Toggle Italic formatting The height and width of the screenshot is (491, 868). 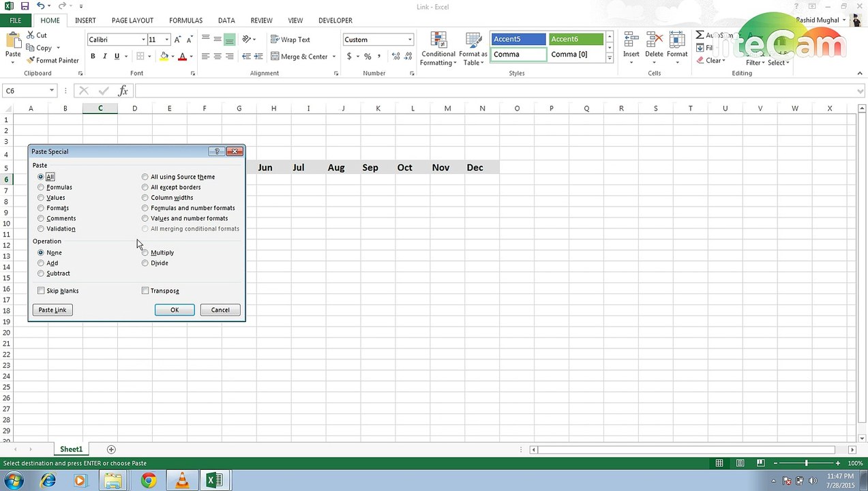coord(104,57)
